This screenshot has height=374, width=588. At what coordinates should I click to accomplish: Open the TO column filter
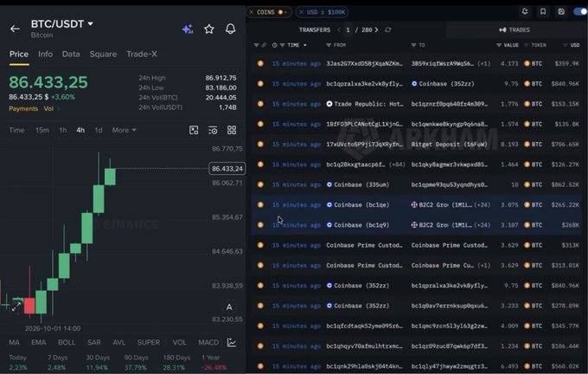click(x=413, y=45)
